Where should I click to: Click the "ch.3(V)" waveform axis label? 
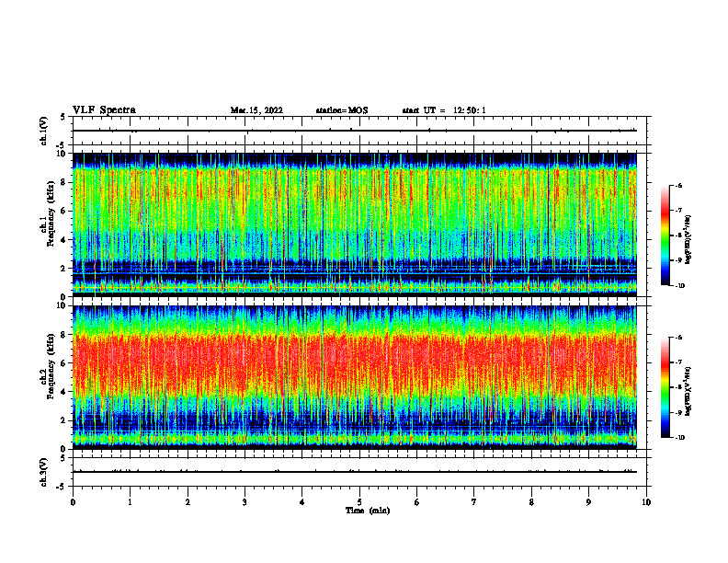[x=43, y=472]
